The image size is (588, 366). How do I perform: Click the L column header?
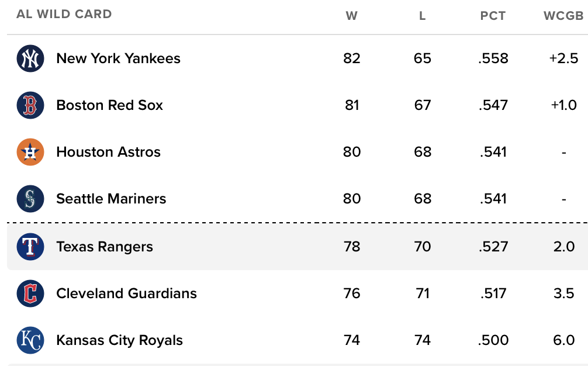[x=422, y=16]
